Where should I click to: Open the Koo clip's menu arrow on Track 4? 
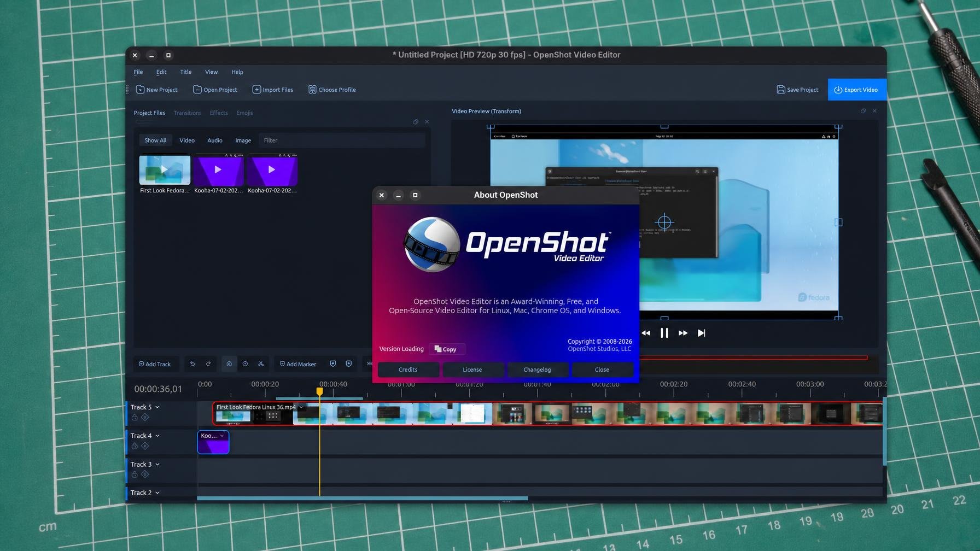(x=222, y=436)
